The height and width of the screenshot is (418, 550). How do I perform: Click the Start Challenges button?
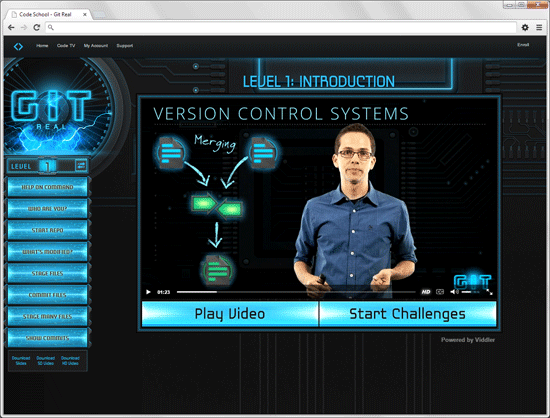tap(408, 314)
